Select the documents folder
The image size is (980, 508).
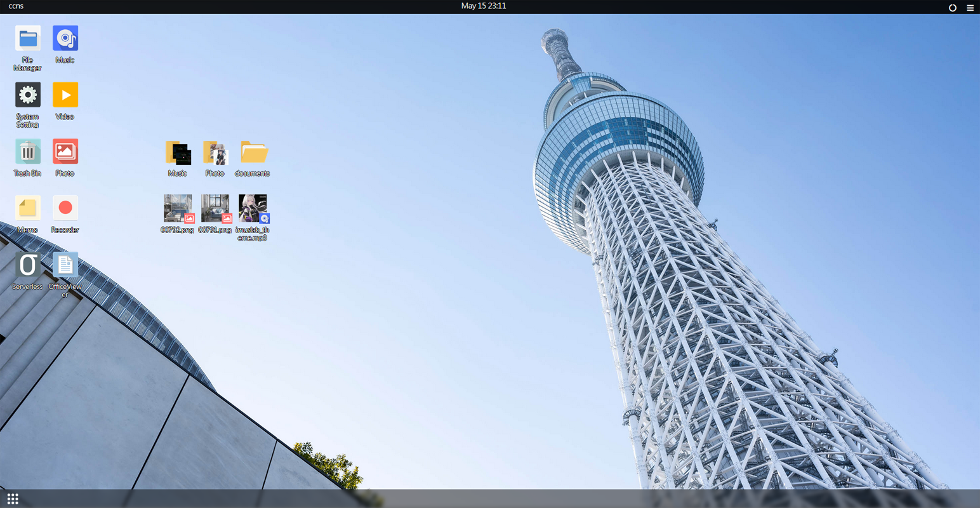[253, 154]
